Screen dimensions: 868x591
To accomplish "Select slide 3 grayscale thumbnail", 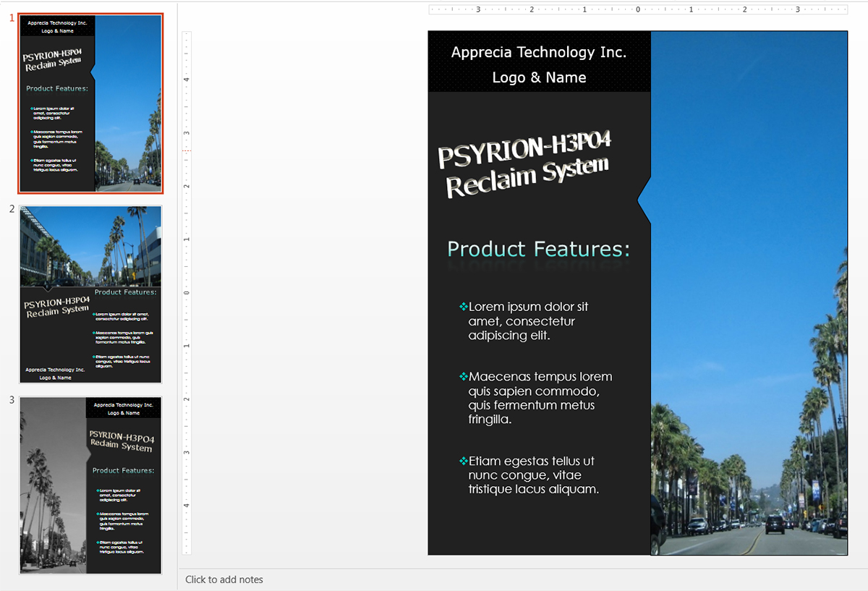I will [x=91, y=485].
